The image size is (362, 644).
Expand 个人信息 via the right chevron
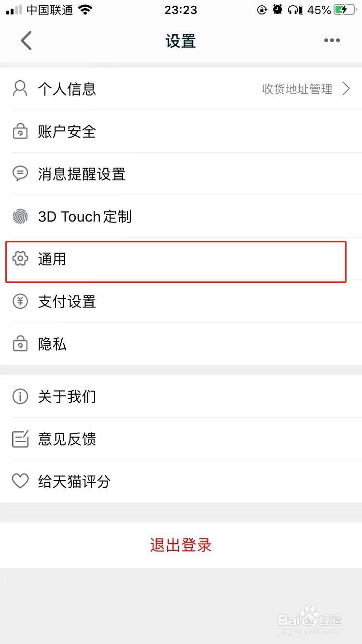point(346,89)
